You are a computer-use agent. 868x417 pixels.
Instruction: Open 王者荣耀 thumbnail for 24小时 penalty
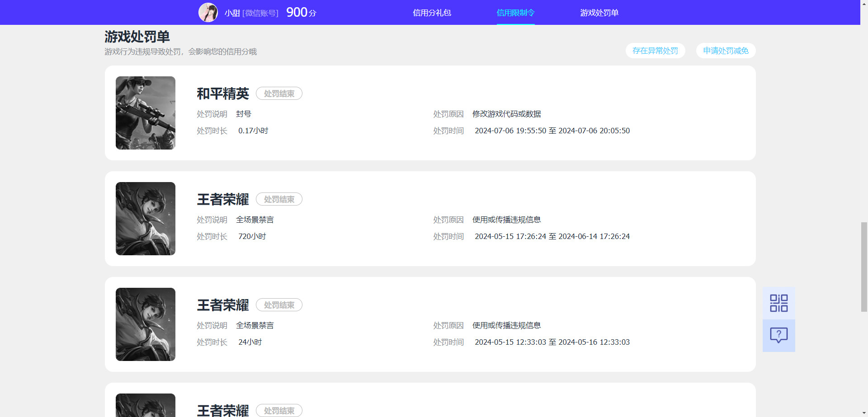point(146,324)
